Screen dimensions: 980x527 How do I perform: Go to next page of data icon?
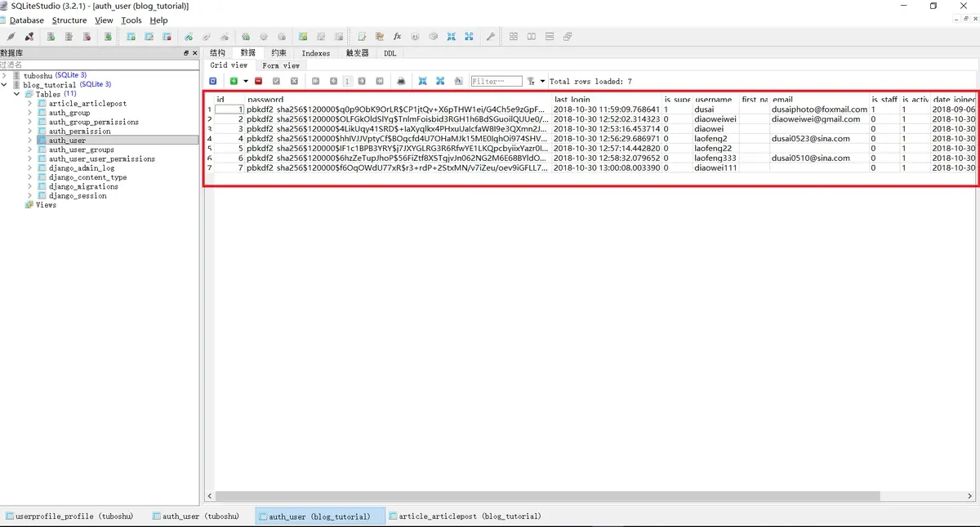(x=361, y=82)
